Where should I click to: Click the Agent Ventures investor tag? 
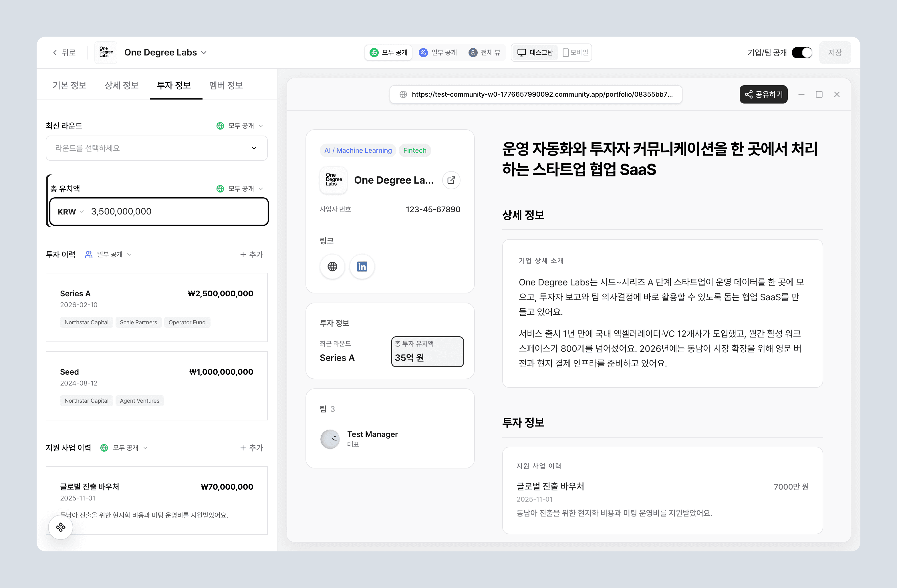(x=140, y=401)
